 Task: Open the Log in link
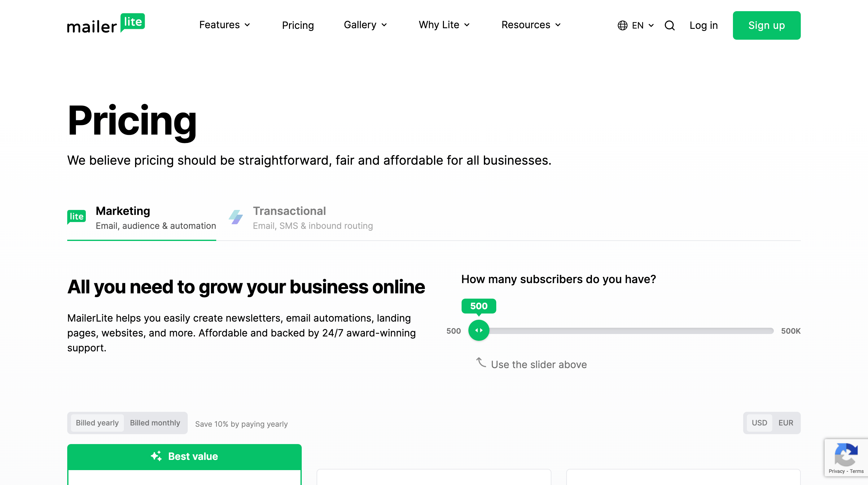click(x=704, y=25)
